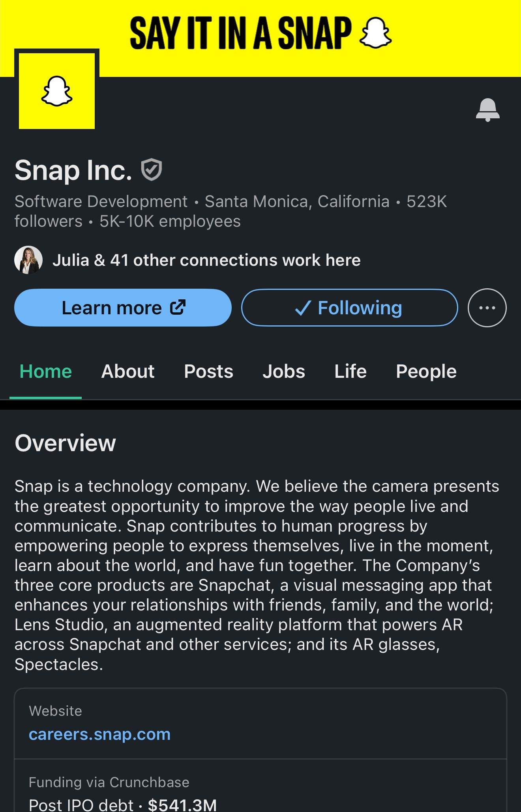The height and width of the screenshot is (812, 521).
Task: Toggle the Following button
Action: [349, 308]
